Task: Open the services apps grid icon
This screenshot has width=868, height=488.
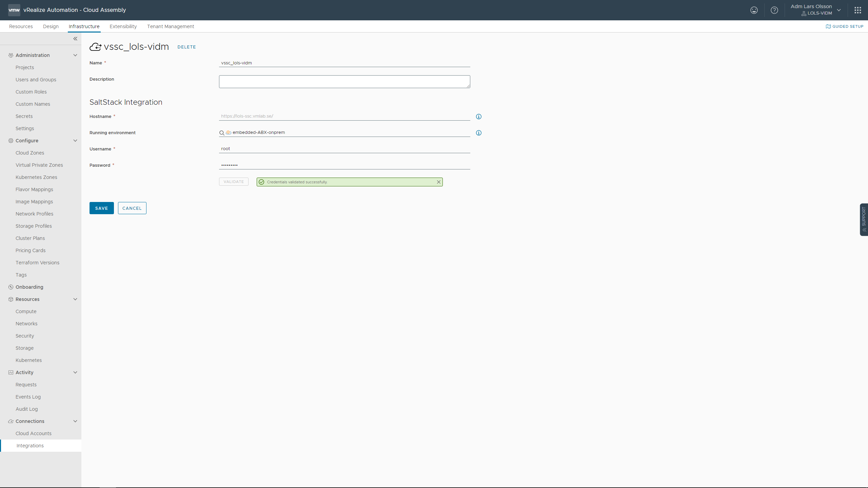Action: click(x=858, y=10)
